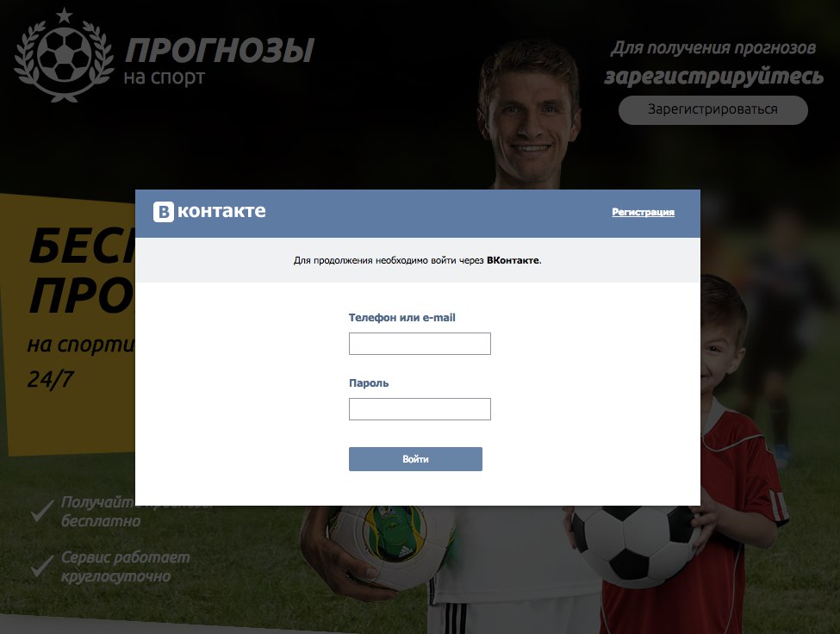
Task: Click the 'Телефон или e-mail' label
Action: pyautogui.click(x=401, y=318)
